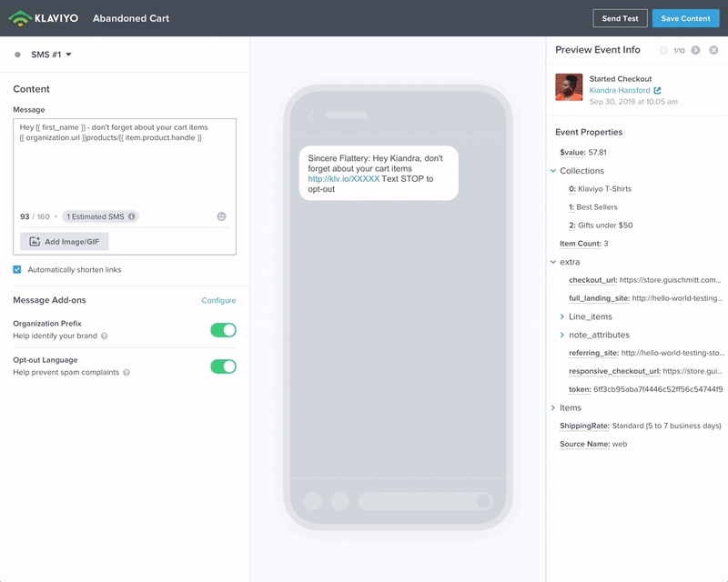Select '0: Klaviyo T-Shirts' collection row
This screenshot has width=728, height=582.
pyautogui.click(x=600, y=189)
